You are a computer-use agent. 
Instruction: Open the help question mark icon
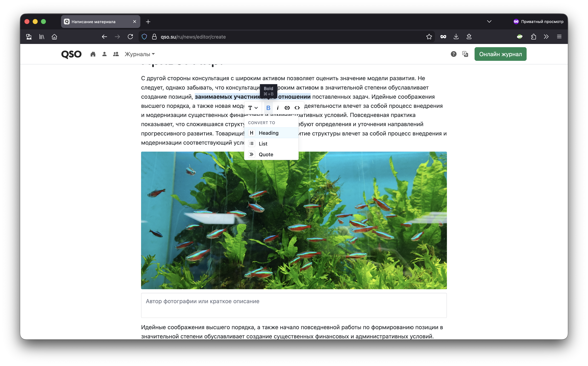[453, 54]
